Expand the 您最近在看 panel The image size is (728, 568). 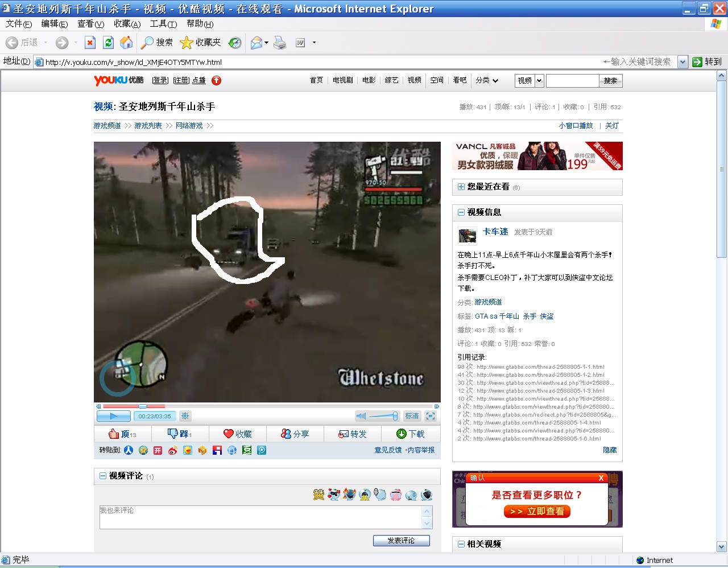461,187
